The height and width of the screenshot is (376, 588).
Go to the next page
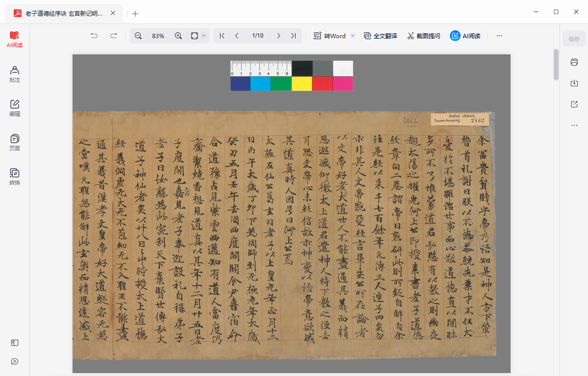click(x=279, y=36)
